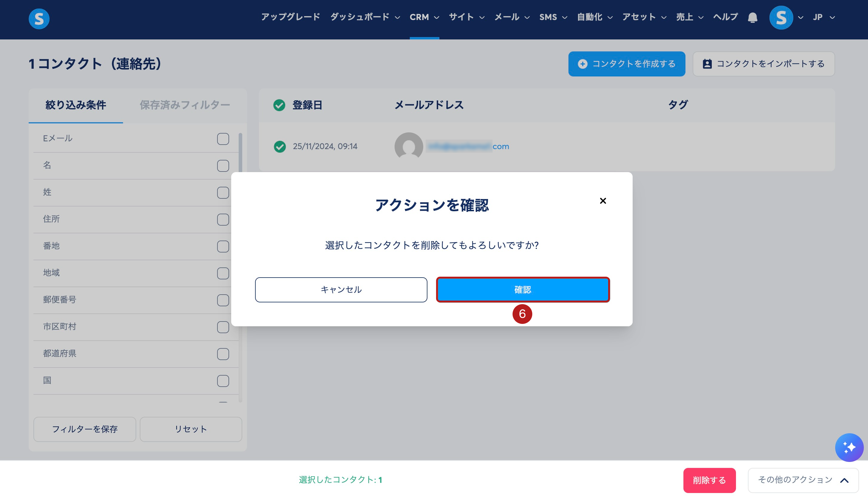Click the systeme S logo at top left
This screenshot has width=868, height=496.
pos(39,19)
